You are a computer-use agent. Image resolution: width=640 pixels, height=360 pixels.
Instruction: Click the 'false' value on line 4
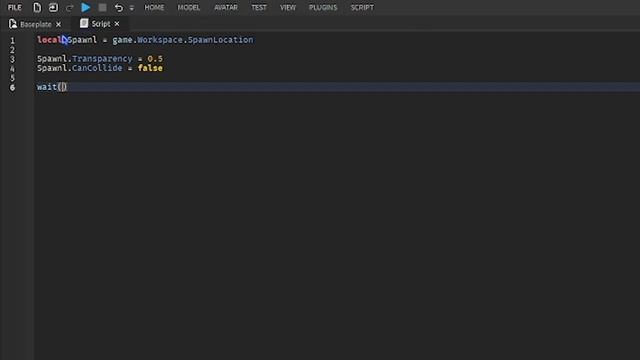150,68
